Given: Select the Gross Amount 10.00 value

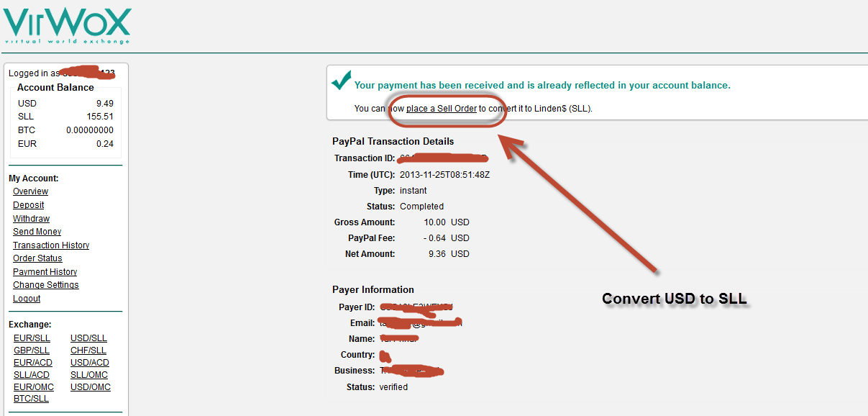Looking at the screenshot, I should (x=435, y=222).
